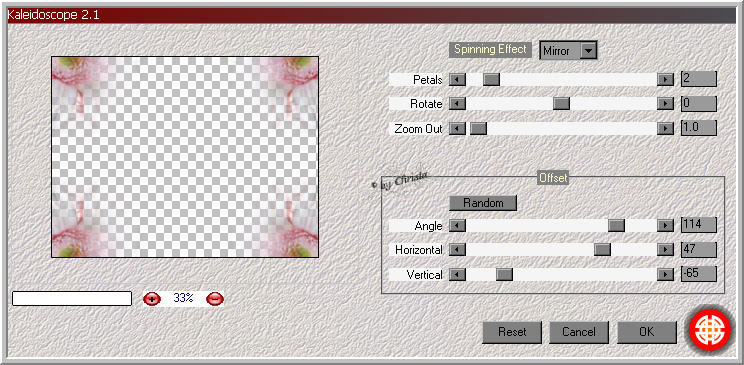This screenshot has width=744, height=365.
Task: Click the Cancel button
Action: pos(579,332)
